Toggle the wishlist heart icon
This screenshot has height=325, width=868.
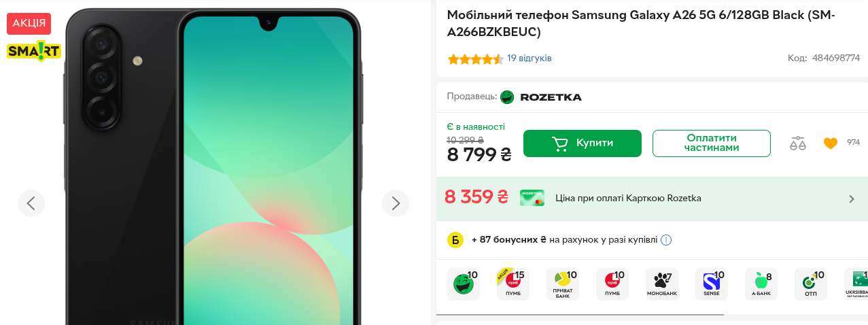coord(830,143)
